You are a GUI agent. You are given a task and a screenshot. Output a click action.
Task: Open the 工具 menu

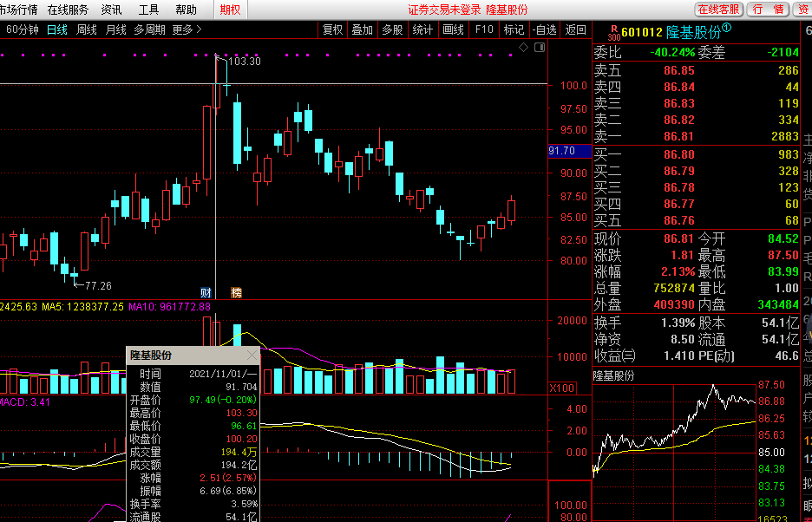tap(148, 10)
